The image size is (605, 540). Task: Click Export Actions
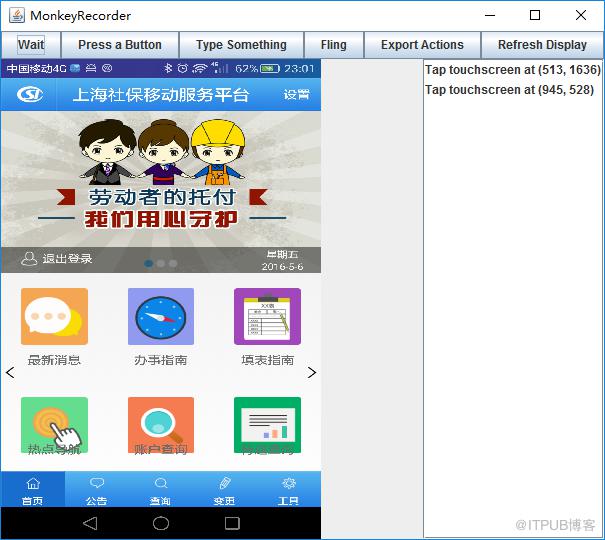422,45
